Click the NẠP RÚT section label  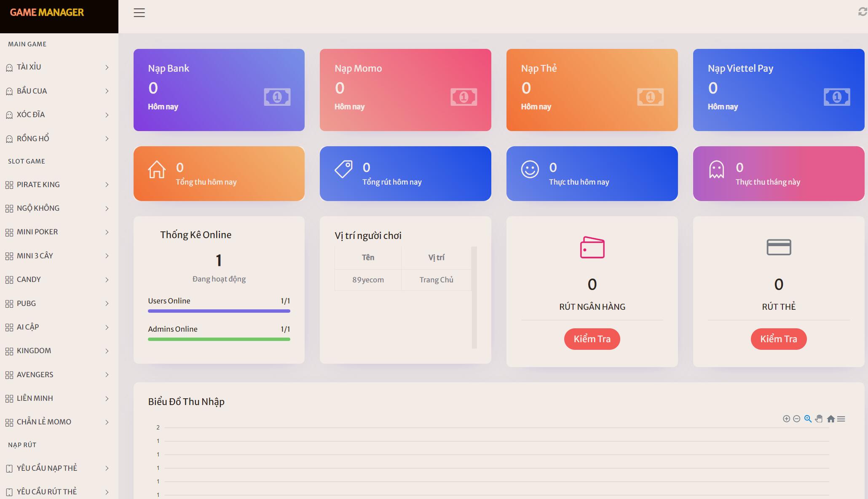(22, 445)
